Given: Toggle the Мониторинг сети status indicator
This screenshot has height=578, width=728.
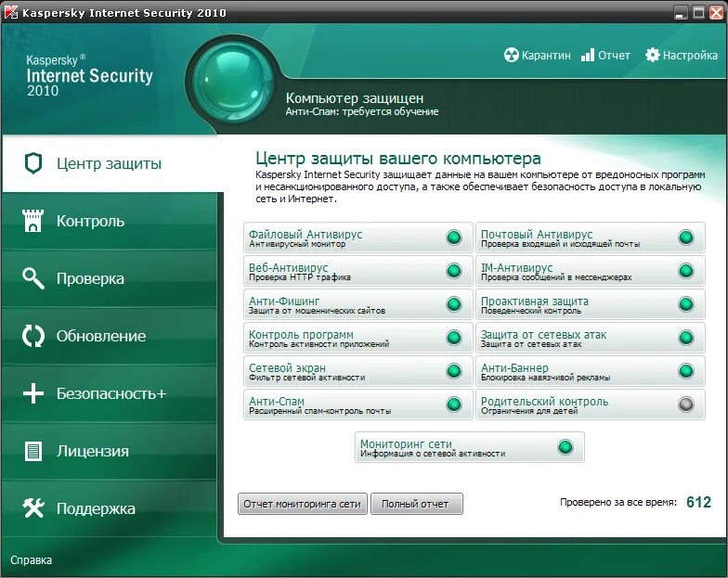Looking at the screenshot, I should (x=565, y=447).
